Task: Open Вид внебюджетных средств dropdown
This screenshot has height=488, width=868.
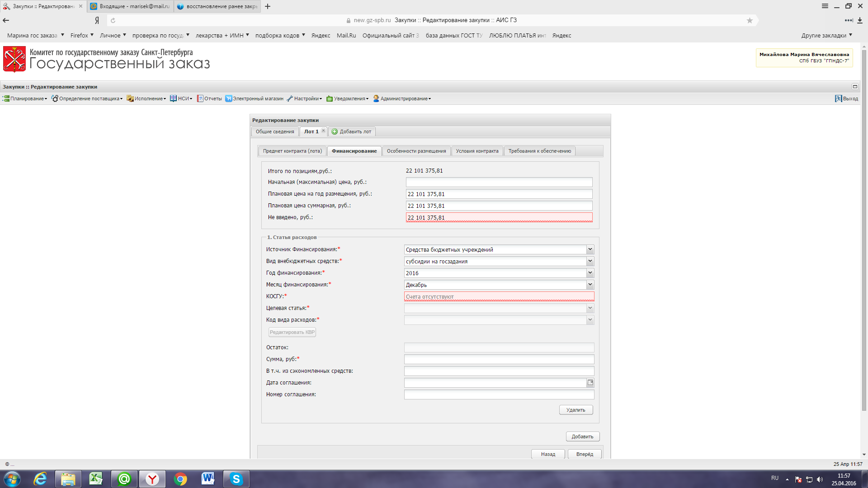Action: coord(590,261)
